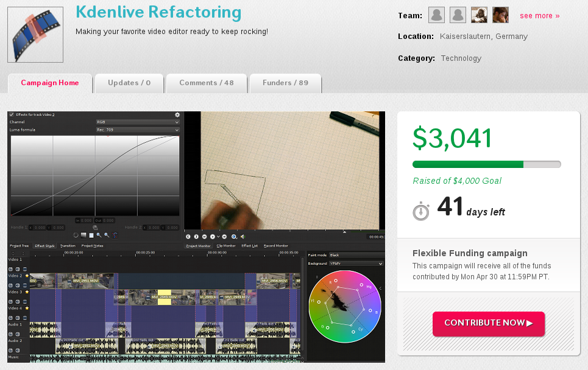Open the Background dropdown showing YPbPr
The height and width of the screenshot is (370, 588).
click(356, 264)
